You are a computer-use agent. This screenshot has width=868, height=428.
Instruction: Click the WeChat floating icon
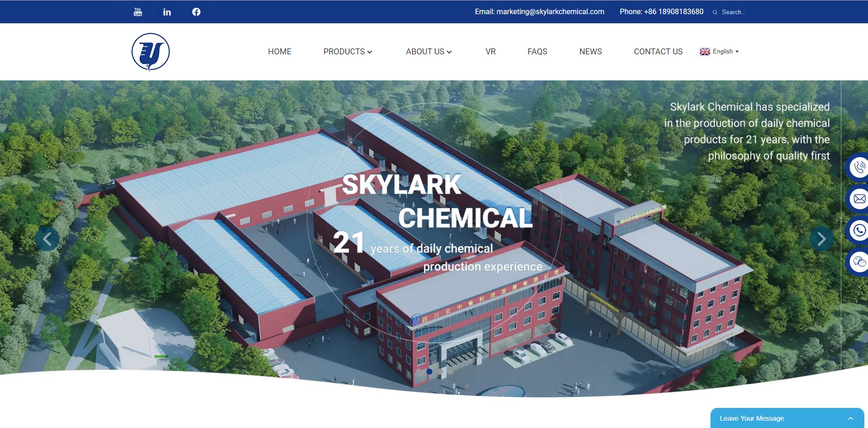pyautogui.click(x=858, y=262)
